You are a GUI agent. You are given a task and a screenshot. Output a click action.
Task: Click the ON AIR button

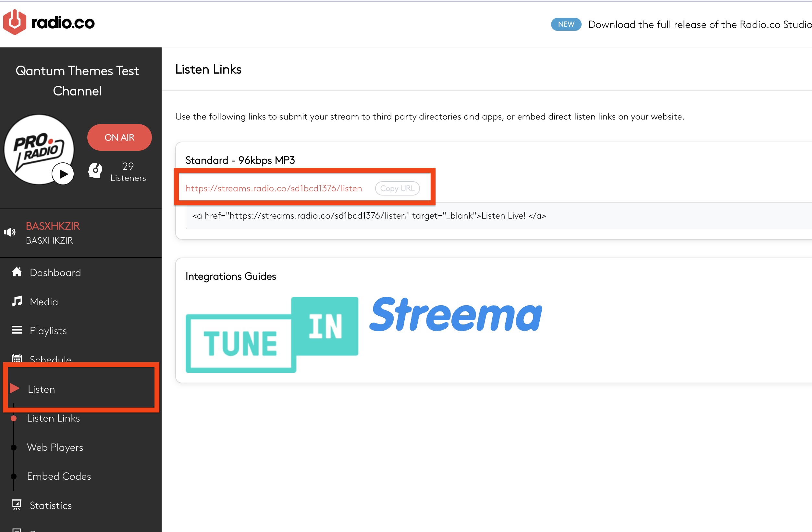point(119,137)
